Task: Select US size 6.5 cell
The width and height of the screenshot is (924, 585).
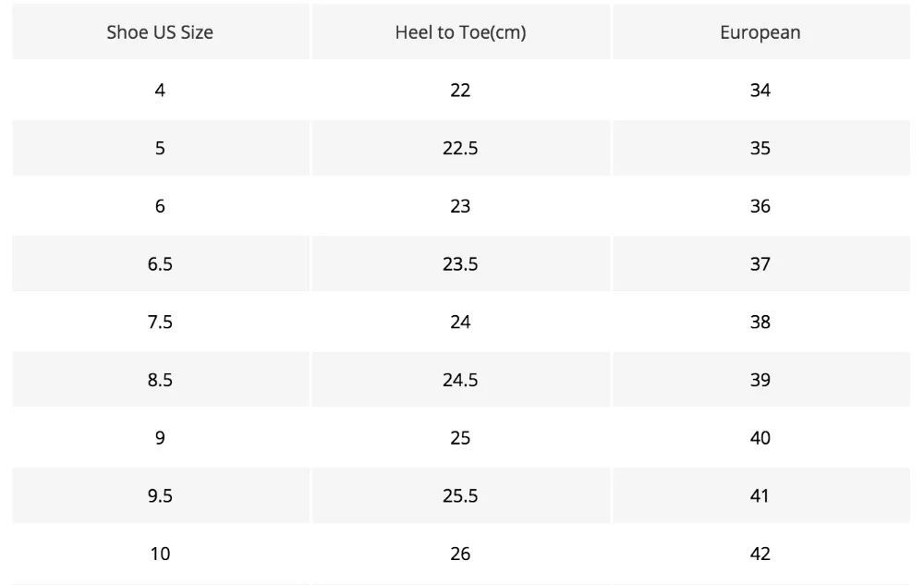Action: tap(160, 264)
